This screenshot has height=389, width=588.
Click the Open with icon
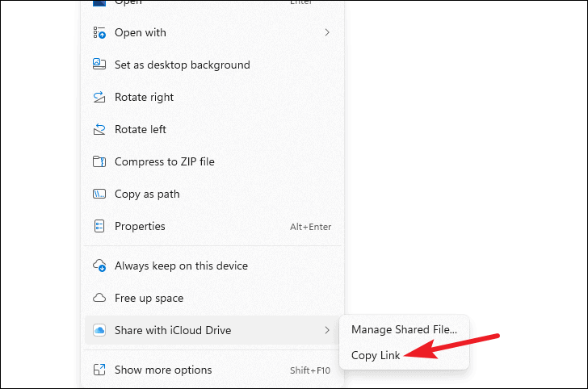(x=99, y=32)
